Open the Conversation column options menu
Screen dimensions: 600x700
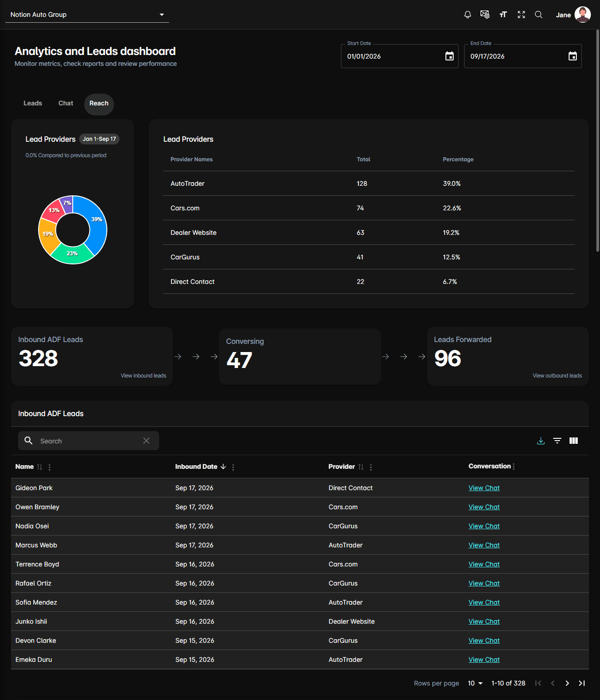[x=514, y=467]
